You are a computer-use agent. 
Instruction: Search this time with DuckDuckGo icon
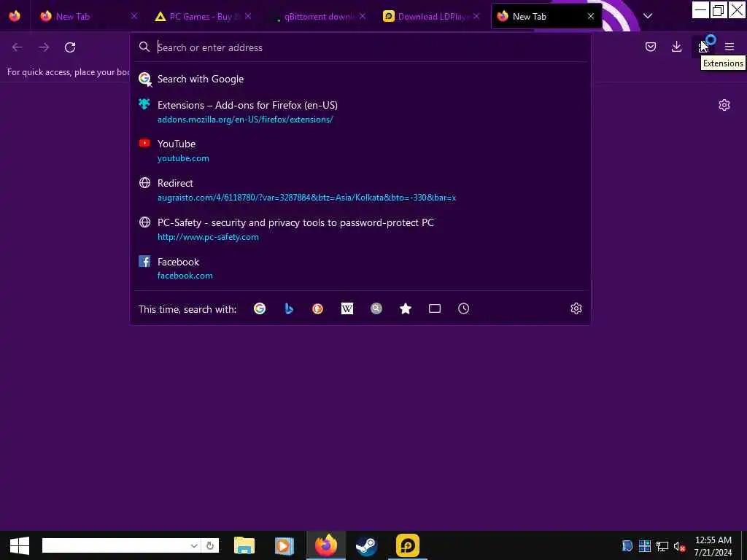coord(318,308)
